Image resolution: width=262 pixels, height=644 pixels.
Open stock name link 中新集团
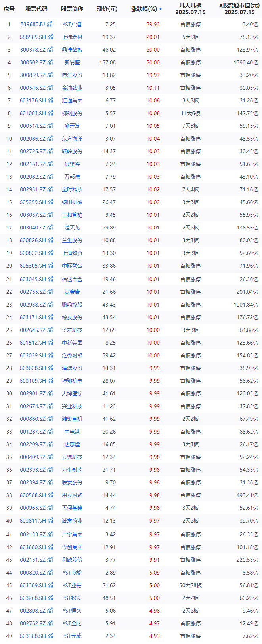pos(72,343)
